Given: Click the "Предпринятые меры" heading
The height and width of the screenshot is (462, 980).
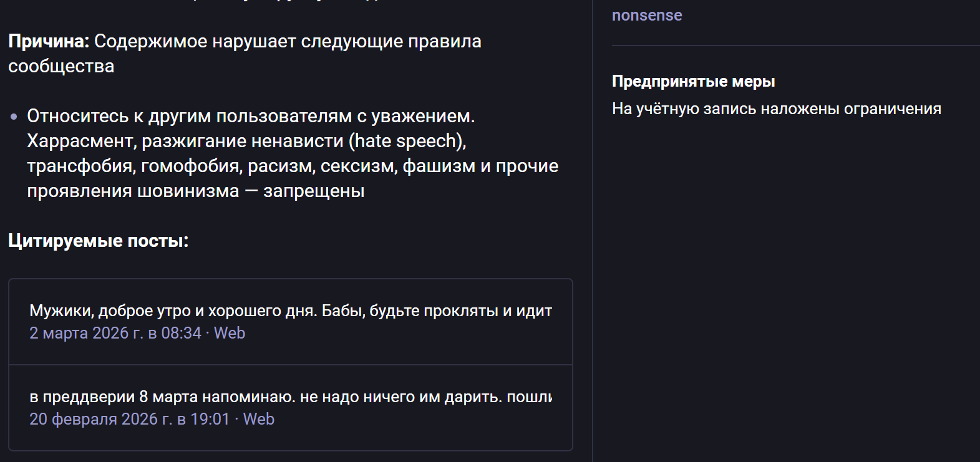Looking at the screenshot, I should point(693,82).
